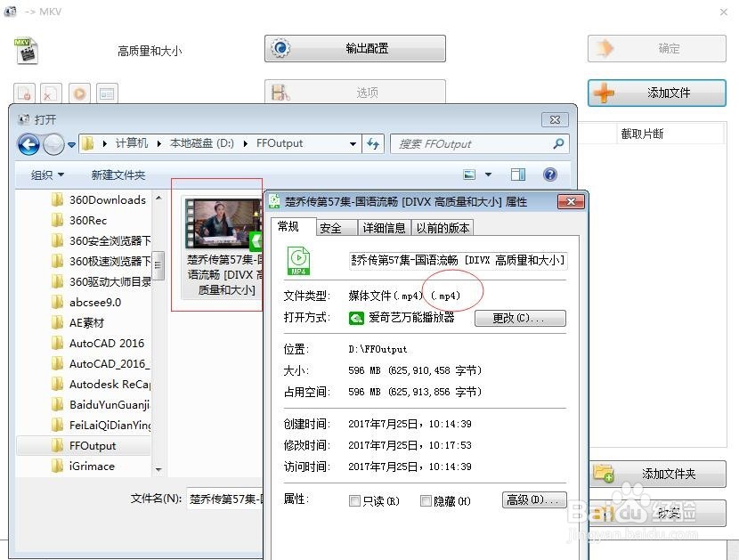Click the file info icon in the toolbar
This screenshot has width=739, height=560.
(106, 93)
